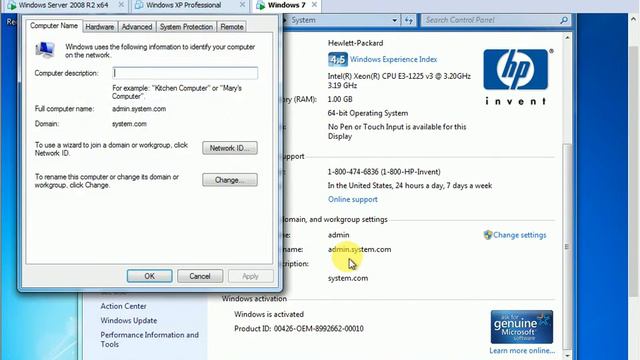Cancel the System Properties dialog
This screenshot has width=640, height=360.
click(x=200, y=276)
